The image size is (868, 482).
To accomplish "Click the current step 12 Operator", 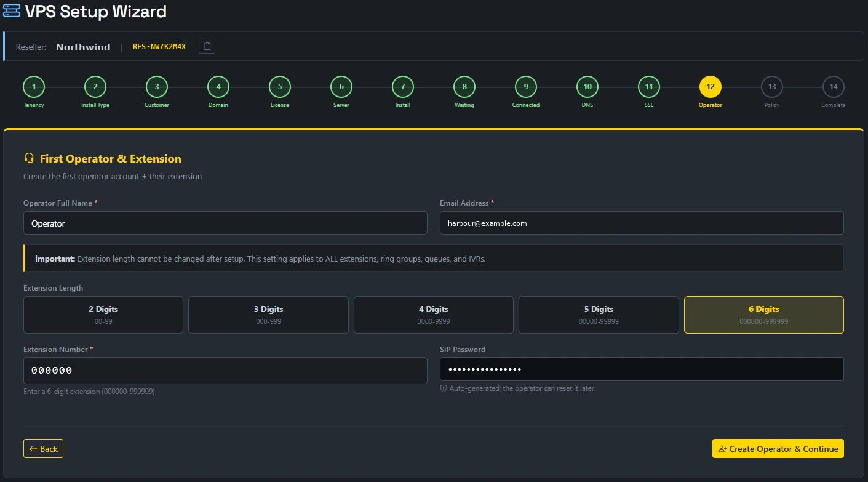I will pos(711,87).
